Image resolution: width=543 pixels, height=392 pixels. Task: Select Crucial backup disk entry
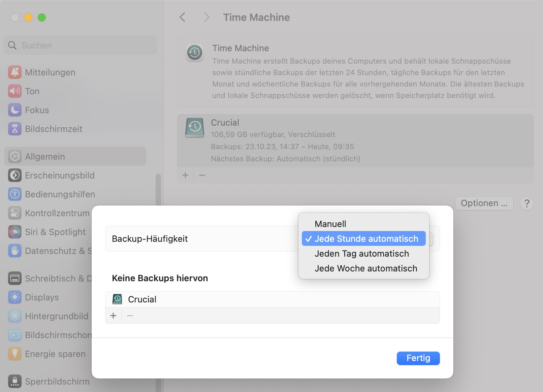pyautogui.click(x=355, y=140)
